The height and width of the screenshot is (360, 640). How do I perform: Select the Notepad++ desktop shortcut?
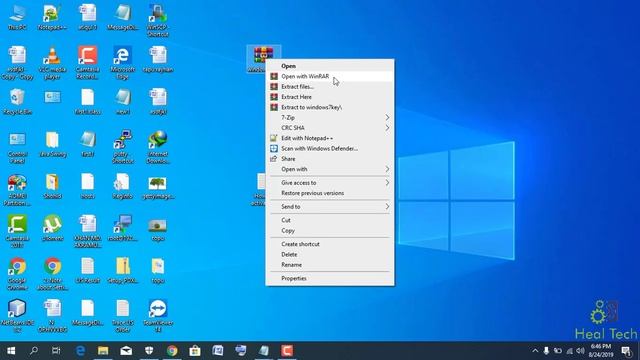52,17
